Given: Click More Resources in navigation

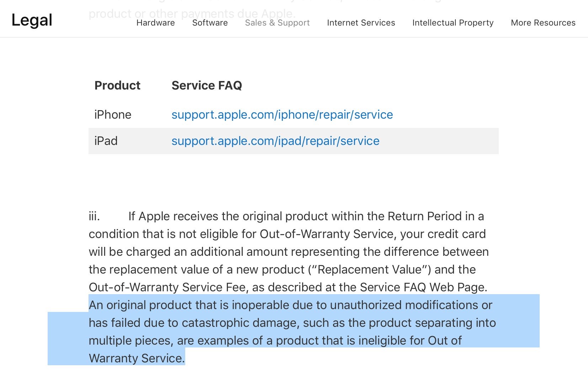Looking at the screenshot, I should pos(543,23).
